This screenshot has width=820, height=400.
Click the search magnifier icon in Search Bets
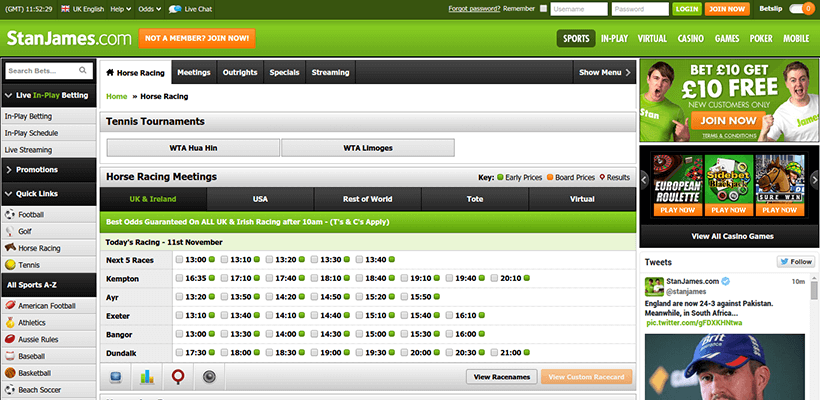[83, 71]
